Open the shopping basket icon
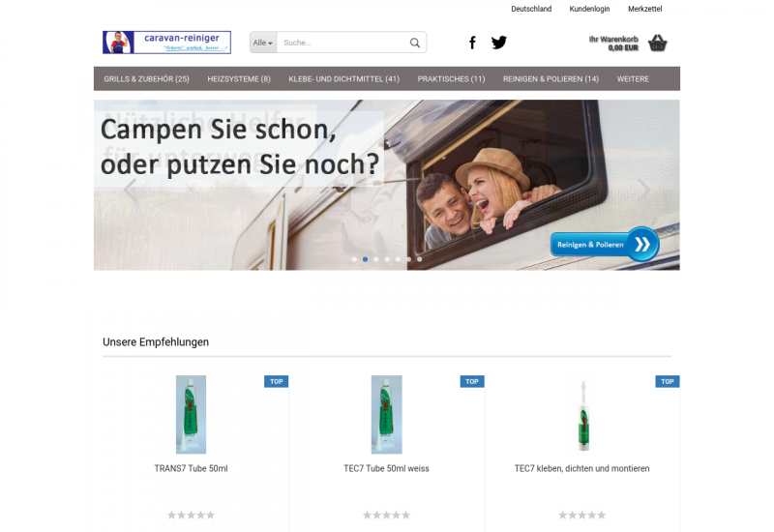 pos(658,43)
